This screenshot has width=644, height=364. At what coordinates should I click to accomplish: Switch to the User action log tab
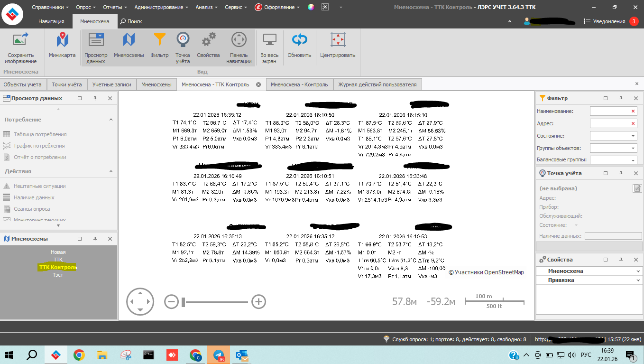click(x=377, y=84)
